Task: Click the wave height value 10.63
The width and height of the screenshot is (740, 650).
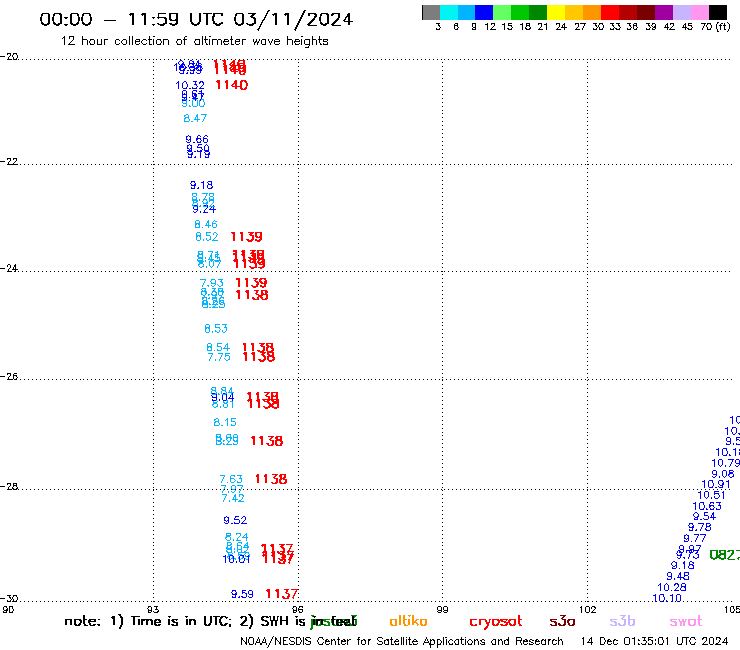Action: pos(707,506)
